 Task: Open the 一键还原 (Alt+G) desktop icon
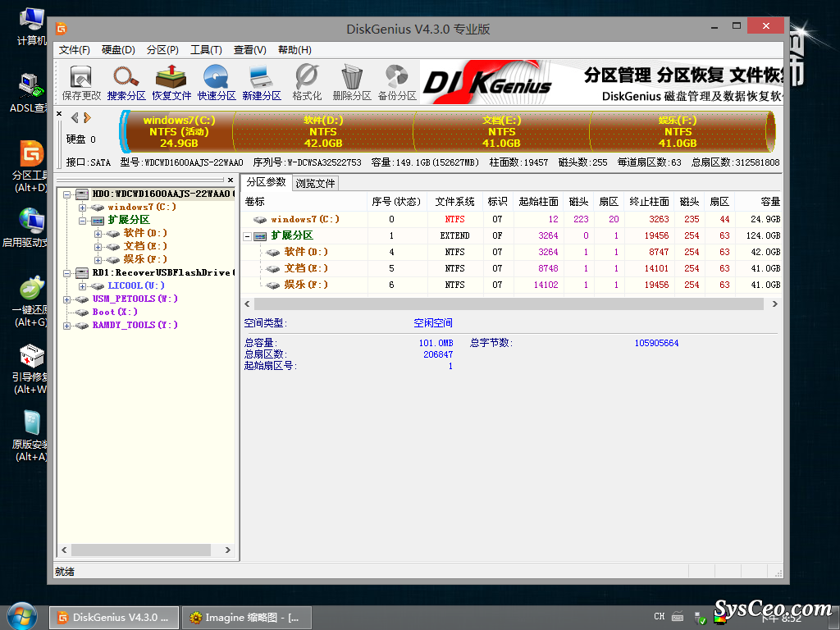click(x=32, y=302)
